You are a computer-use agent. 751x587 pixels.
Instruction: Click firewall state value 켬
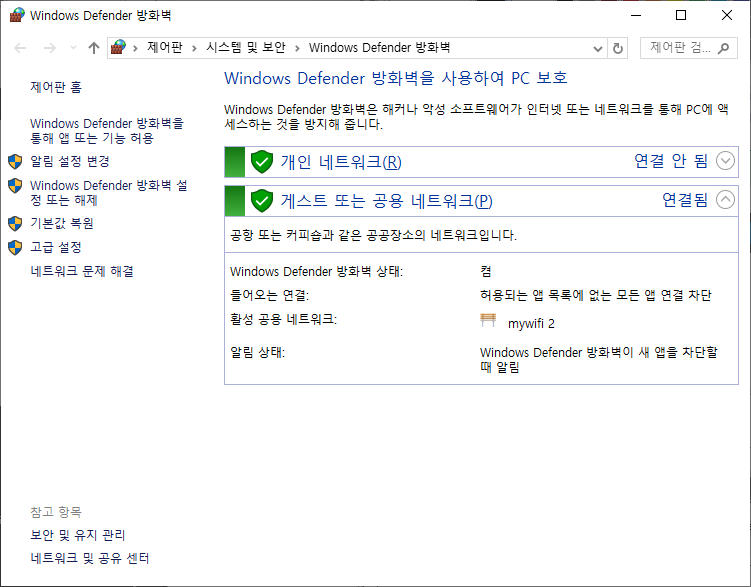pyautogui.click(x=486, y=271)
